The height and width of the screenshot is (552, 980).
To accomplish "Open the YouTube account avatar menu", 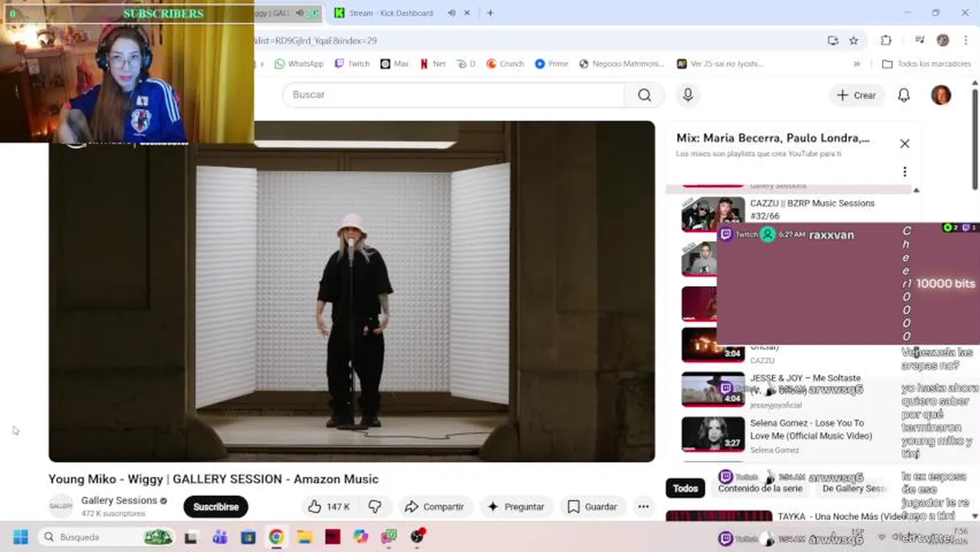I will point(941,95).
